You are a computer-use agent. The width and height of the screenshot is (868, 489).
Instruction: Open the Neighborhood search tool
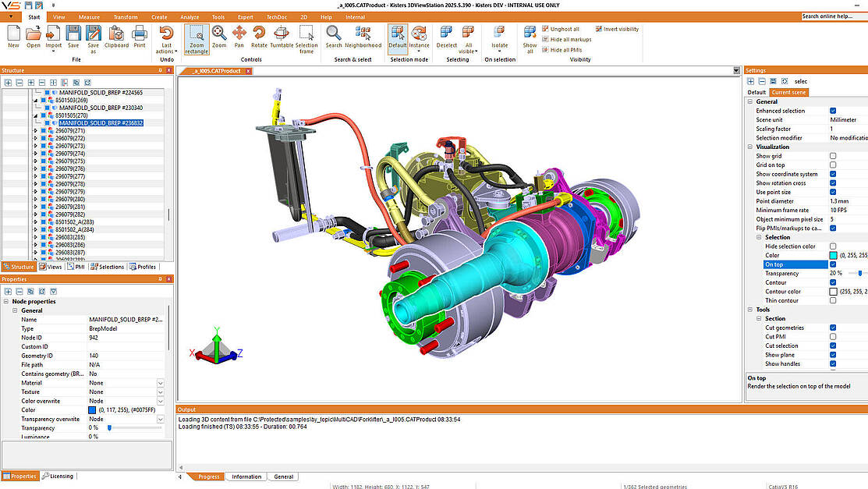(x=363, y=36)
